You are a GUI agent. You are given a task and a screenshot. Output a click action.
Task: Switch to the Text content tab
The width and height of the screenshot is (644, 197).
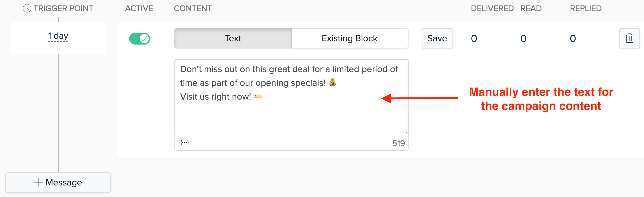233,38
